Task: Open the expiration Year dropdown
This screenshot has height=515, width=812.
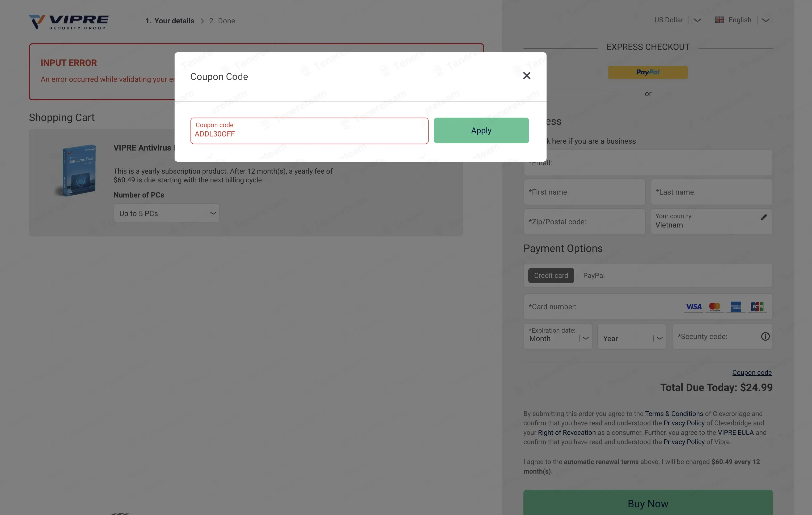Action: pyautogui.click(x=632, y=337)
